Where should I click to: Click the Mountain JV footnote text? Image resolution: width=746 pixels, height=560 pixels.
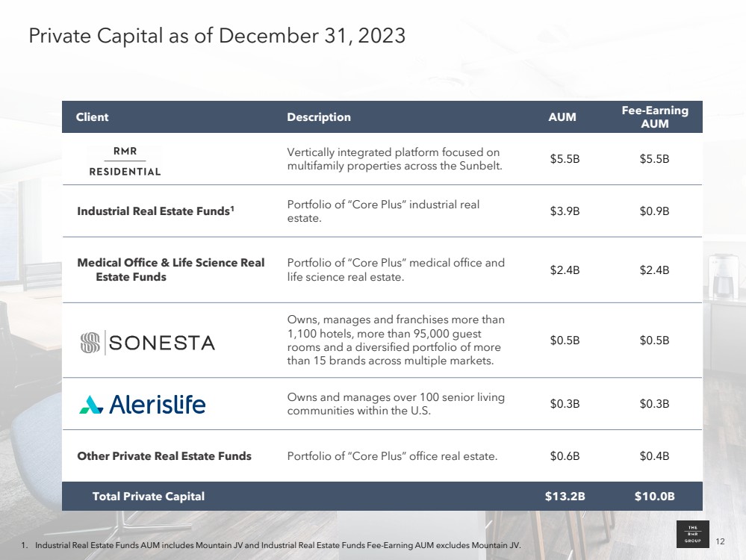point(278,547)
